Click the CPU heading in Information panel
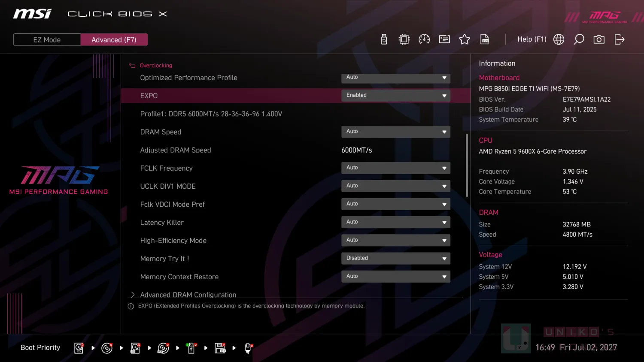The image size is (644, 362). click(486, 140)
